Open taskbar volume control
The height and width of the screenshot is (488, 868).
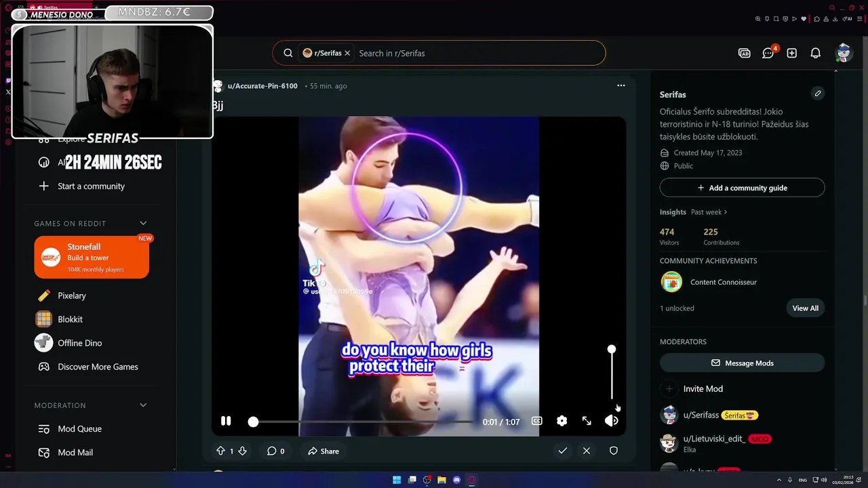[823, 480]
